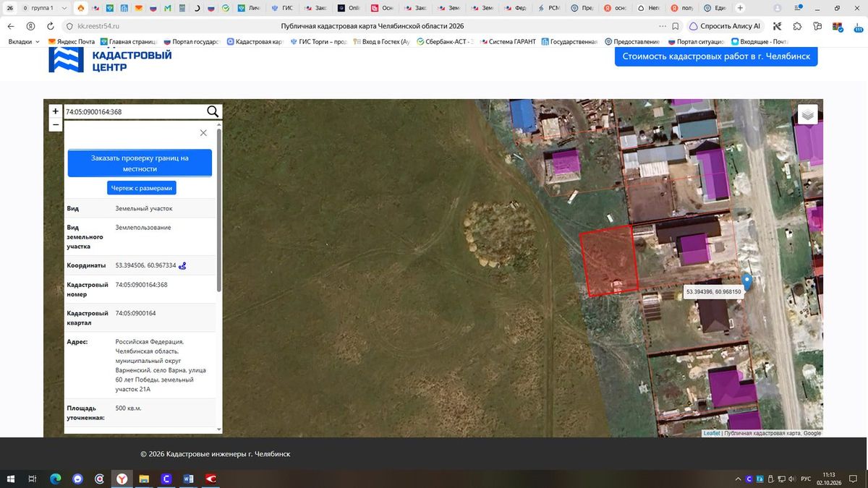The image size is (868, 488).
Task: Open new browser tab
Action: [x=740, y=8]
